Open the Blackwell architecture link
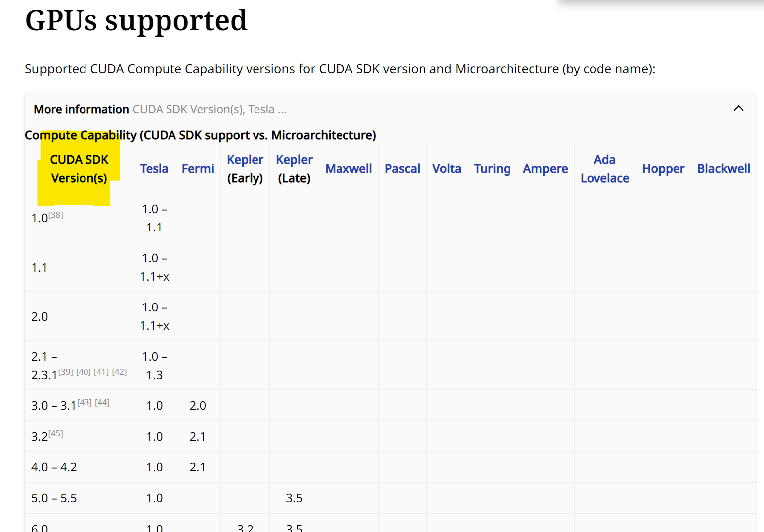The height and width of the screenshot is (532, 764). coord(724,169)
